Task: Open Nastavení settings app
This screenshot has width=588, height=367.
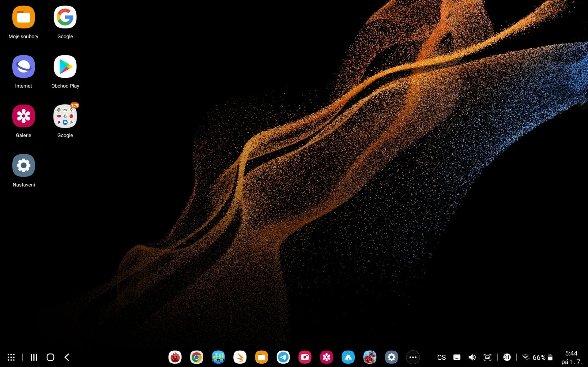Action: (23, 165)
